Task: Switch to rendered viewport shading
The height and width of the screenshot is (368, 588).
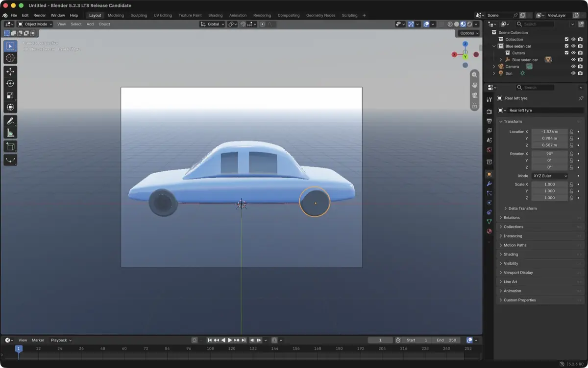Action: [x=469, y=24]
